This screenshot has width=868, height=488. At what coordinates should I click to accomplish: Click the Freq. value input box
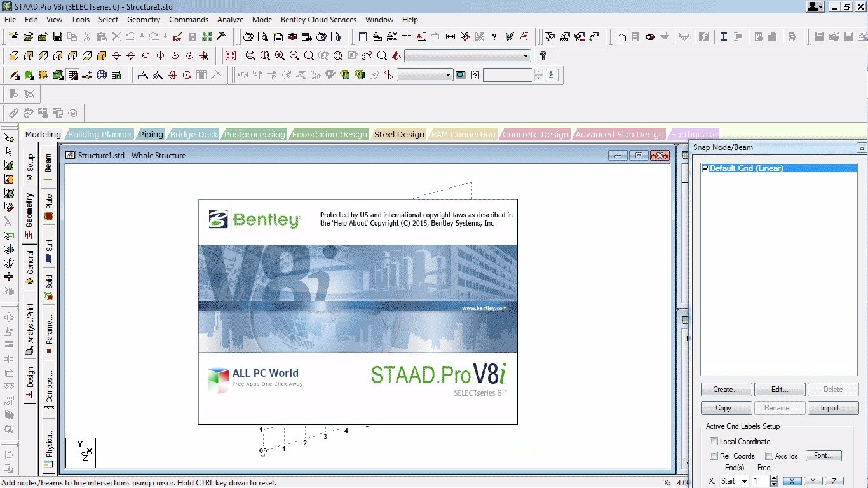(x=761, y=481)
